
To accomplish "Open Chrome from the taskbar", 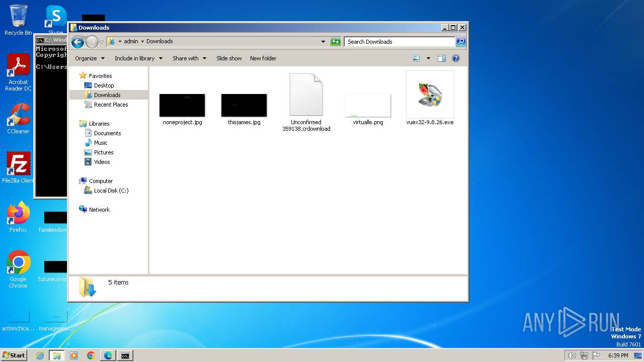I will [x=91, y=355].
